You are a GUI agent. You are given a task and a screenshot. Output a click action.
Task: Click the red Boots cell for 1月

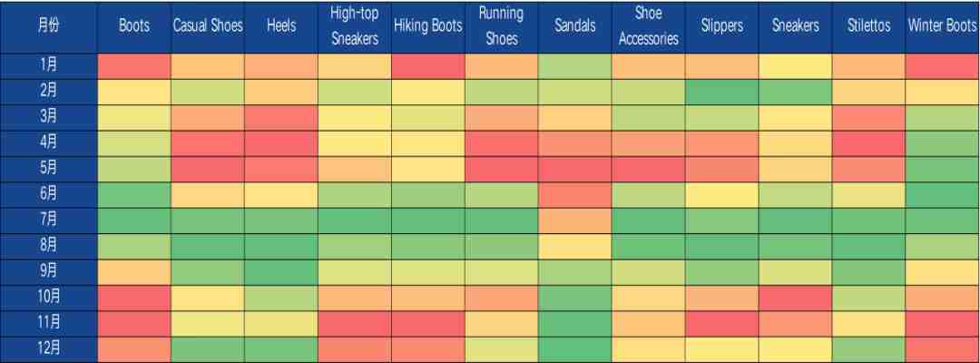tap(133, 66)
